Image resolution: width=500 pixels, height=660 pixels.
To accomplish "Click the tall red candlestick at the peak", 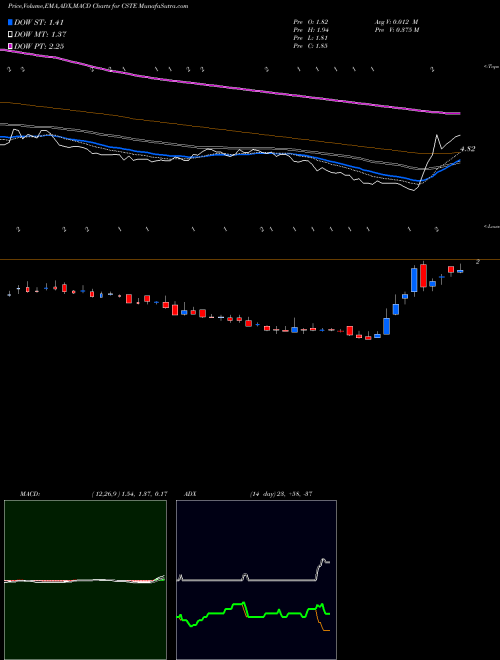I will pyautogui.click(x=423, y=276).
